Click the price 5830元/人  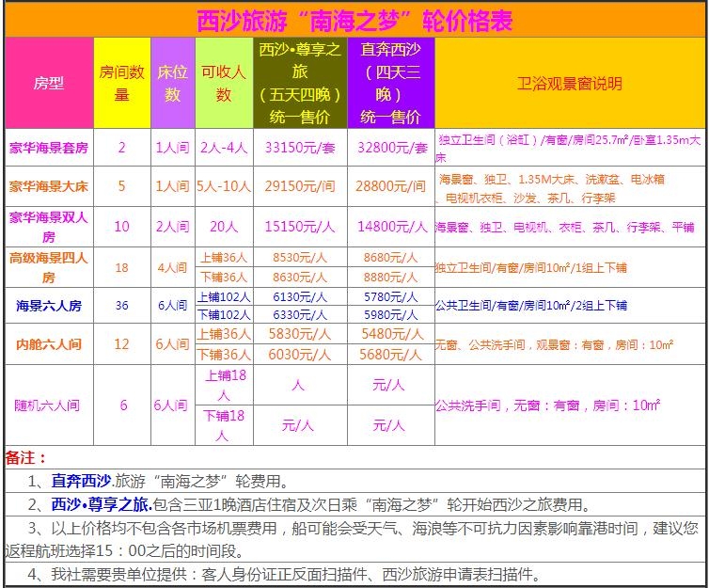(x=300, y=334)
